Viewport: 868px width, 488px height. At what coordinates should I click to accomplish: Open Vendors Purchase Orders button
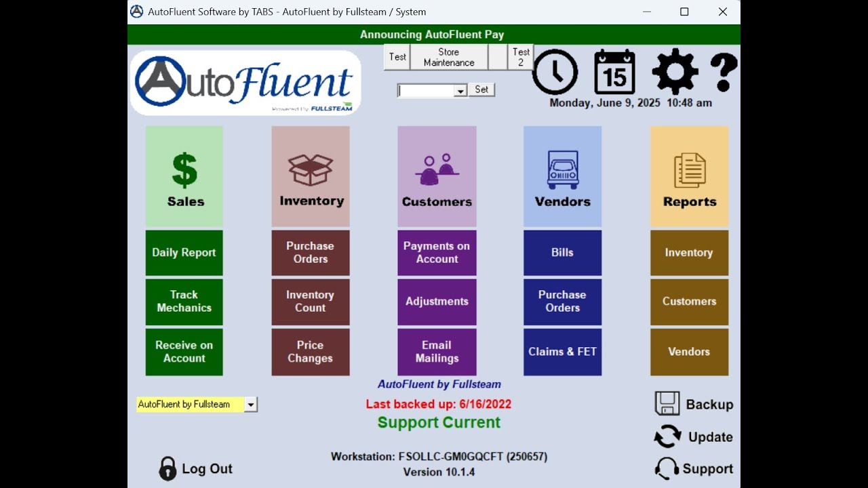(x=562, y=302)
